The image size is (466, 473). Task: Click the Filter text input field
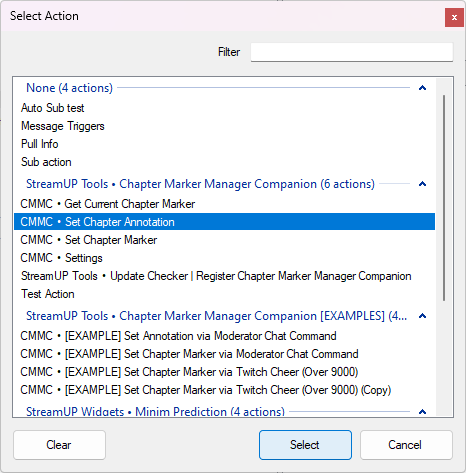point(352,52)
